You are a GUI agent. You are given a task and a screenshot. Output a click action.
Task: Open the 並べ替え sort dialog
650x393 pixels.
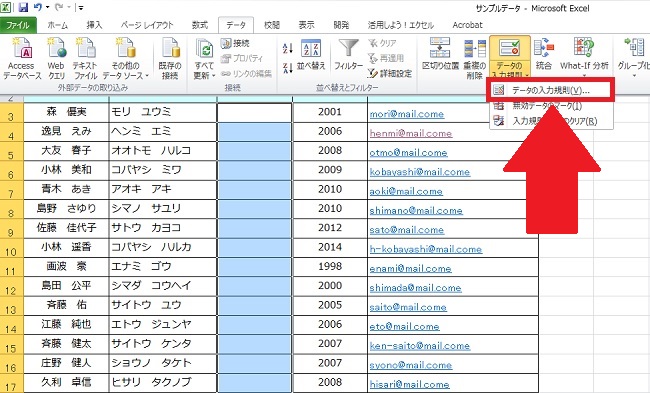point(311,55)
